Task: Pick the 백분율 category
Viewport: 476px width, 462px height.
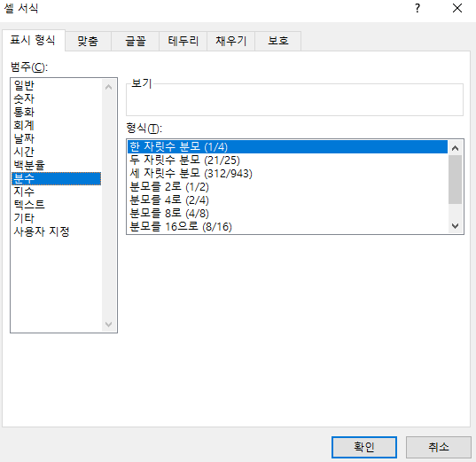Action: [56, 165]
